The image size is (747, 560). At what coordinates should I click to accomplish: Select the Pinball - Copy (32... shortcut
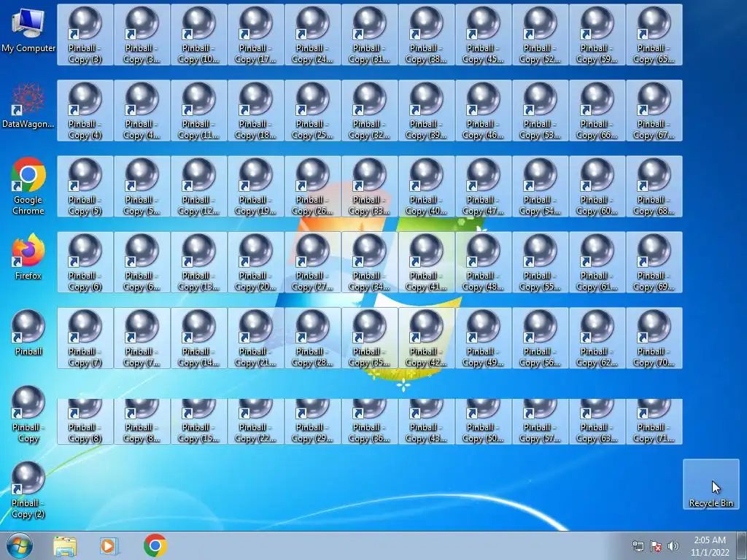point(370,111)
